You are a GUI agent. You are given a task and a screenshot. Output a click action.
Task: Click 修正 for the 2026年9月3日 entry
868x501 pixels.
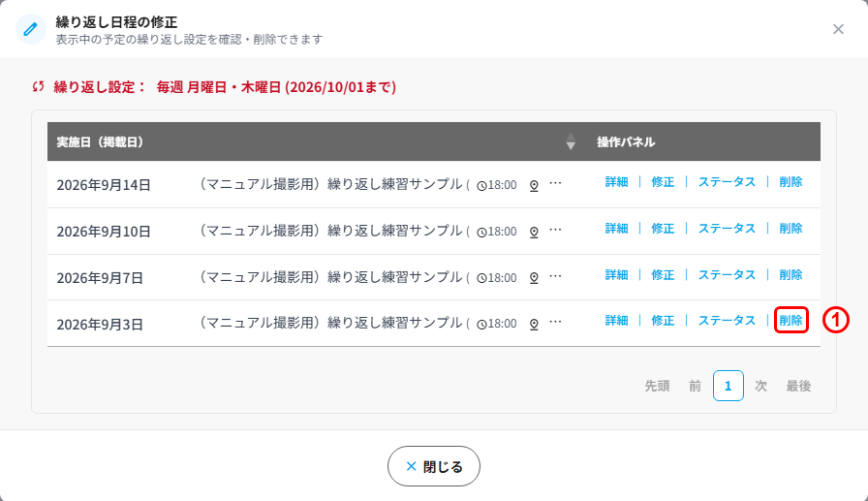[x=663, y=321]
